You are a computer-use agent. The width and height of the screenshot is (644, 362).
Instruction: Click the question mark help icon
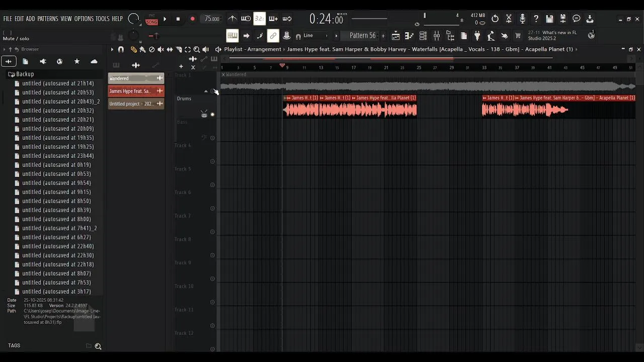[x=536, y=19]
